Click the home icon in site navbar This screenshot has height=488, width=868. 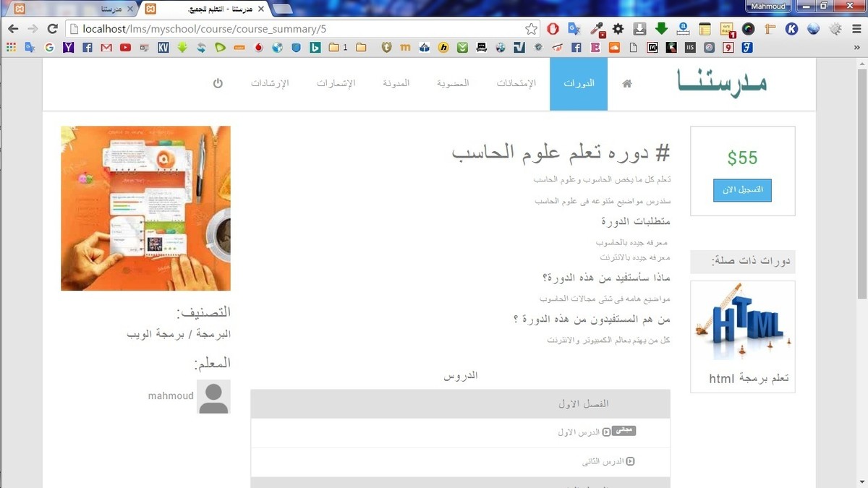(x=627, y=84)
